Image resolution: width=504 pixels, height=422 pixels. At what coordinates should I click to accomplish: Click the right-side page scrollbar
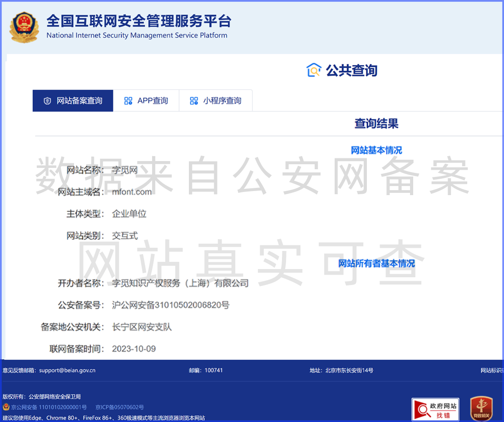coord(501,204)
